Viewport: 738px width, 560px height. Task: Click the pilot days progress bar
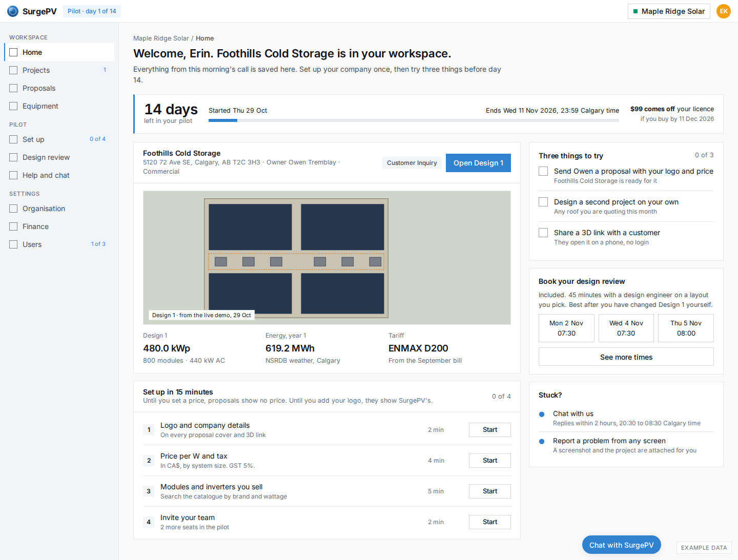pyautogui.click(x=414, y=120)
